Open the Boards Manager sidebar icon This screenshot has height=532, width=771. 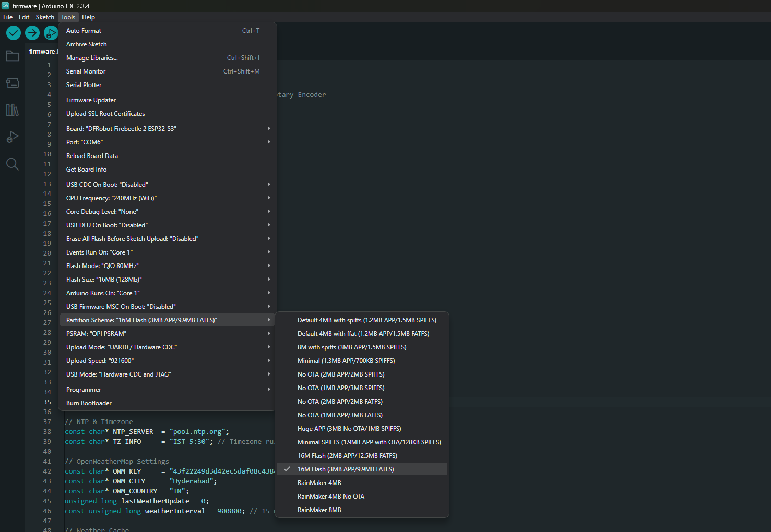(x=13, y=83)
